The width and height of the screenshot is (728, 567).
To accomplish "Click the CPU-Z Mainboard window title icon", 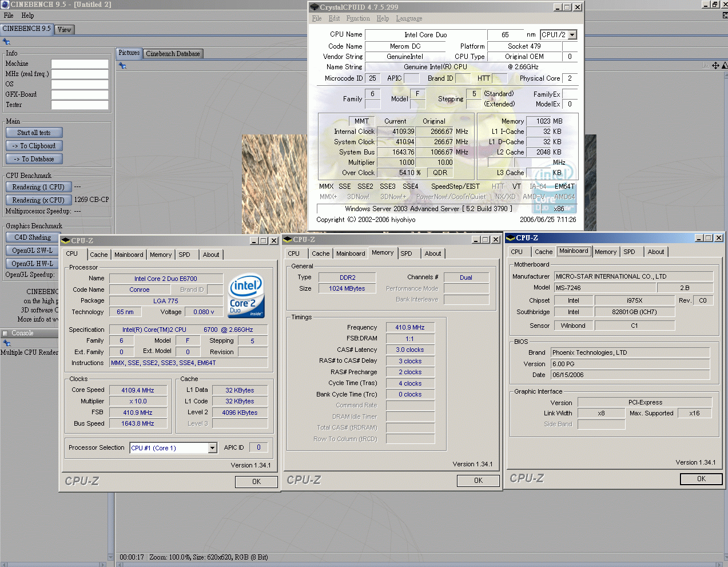I will 511,238.
